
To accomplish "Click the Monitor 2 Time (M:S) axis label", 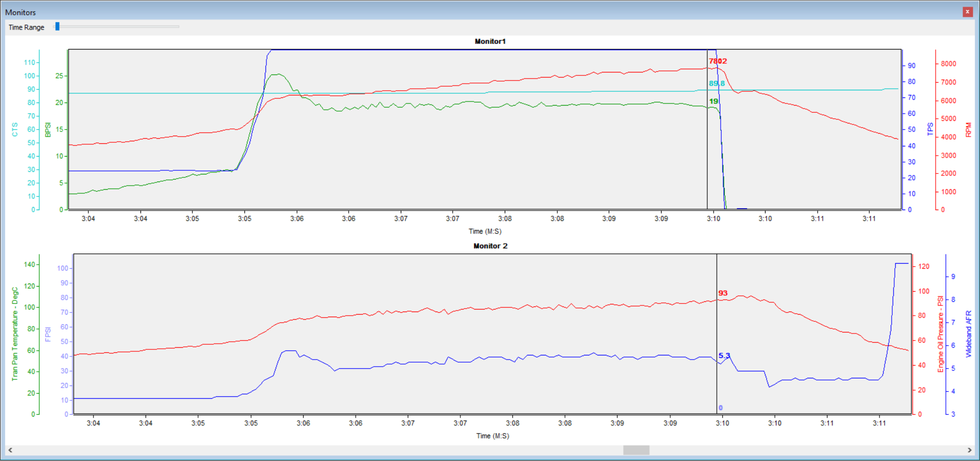I will pyautogui.click(x=493, y=436).
